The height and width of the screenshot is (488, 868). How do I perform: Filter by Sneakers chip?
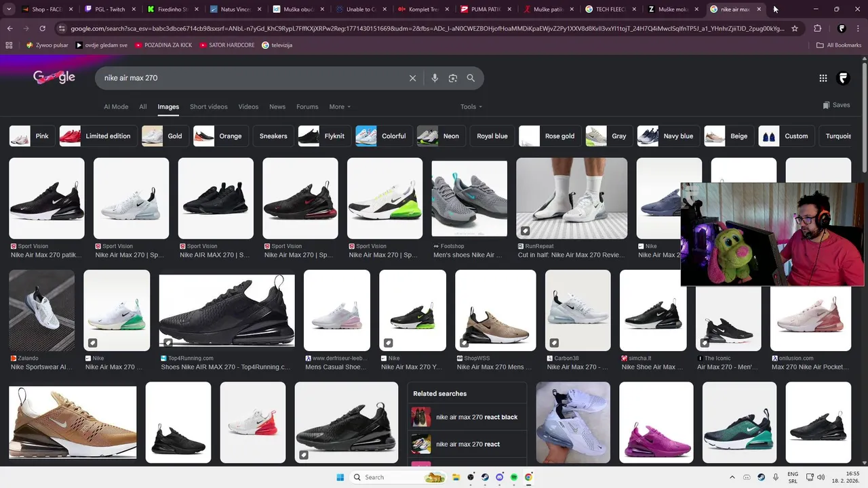[x=273, y=136]
